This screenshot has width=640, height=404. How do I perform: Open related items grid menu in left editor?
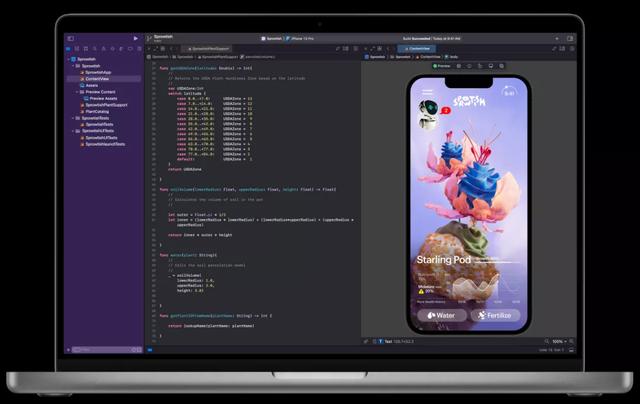163,49
